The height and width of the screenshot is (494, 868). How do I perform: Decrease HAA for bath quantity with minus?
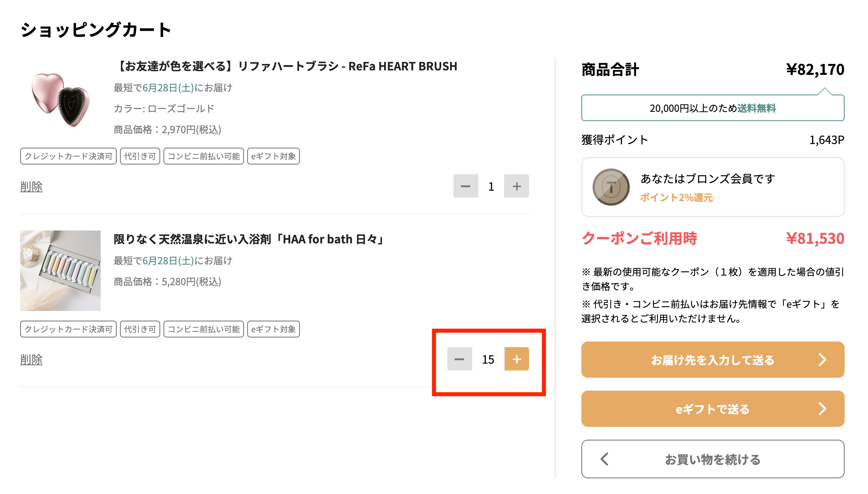click(459, 359)
